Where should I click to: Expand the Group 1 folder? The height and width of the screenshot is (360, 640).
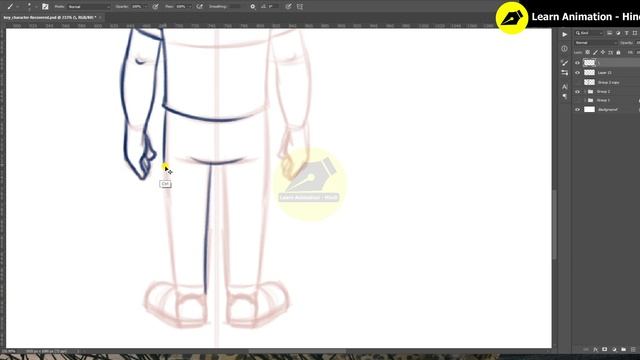tap(585, 100)
